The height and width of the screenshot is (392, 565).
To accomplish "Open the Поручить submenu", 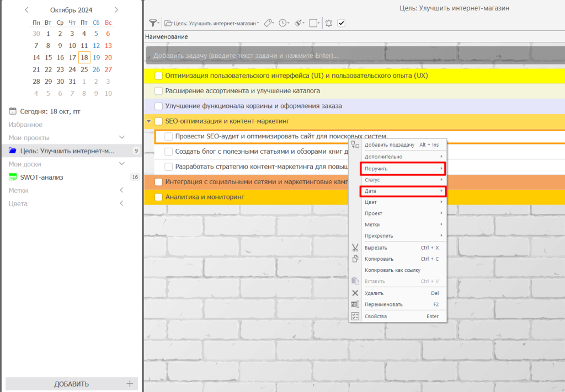I will 403,169.
